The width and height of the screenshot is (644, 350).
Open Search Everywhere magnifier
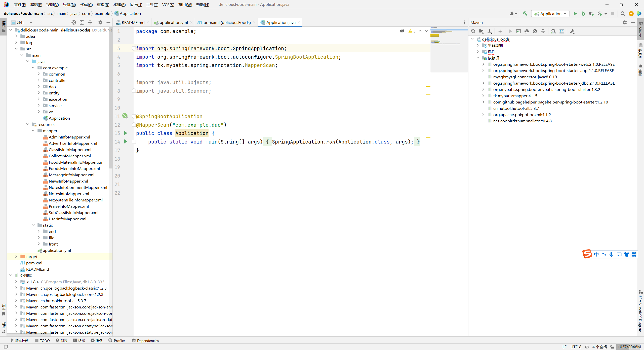point(623,14)
